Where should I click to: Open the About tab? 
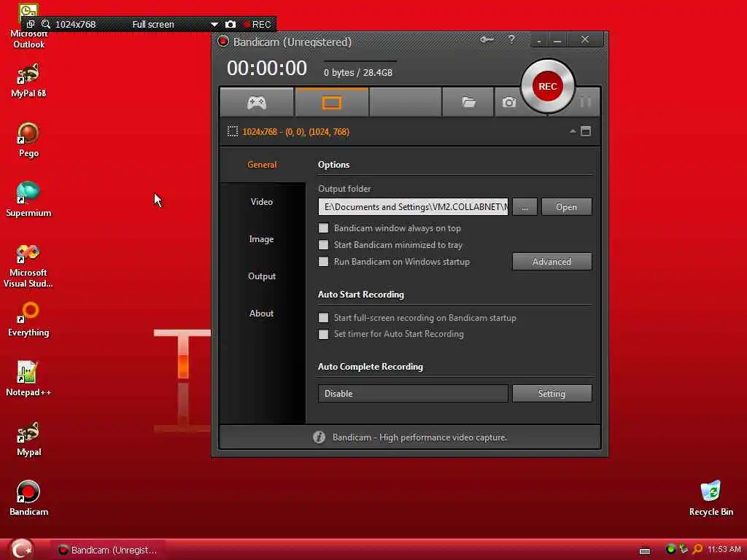262,314
